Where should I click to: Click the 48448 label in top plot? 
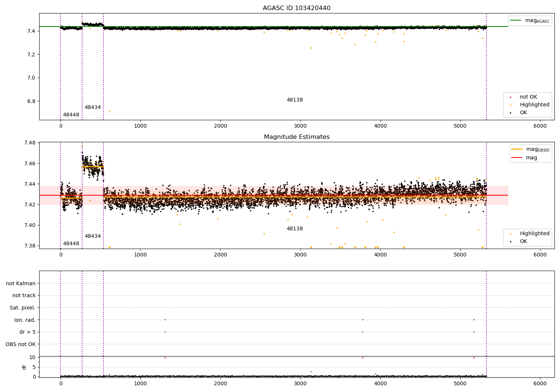pos(71,115)
